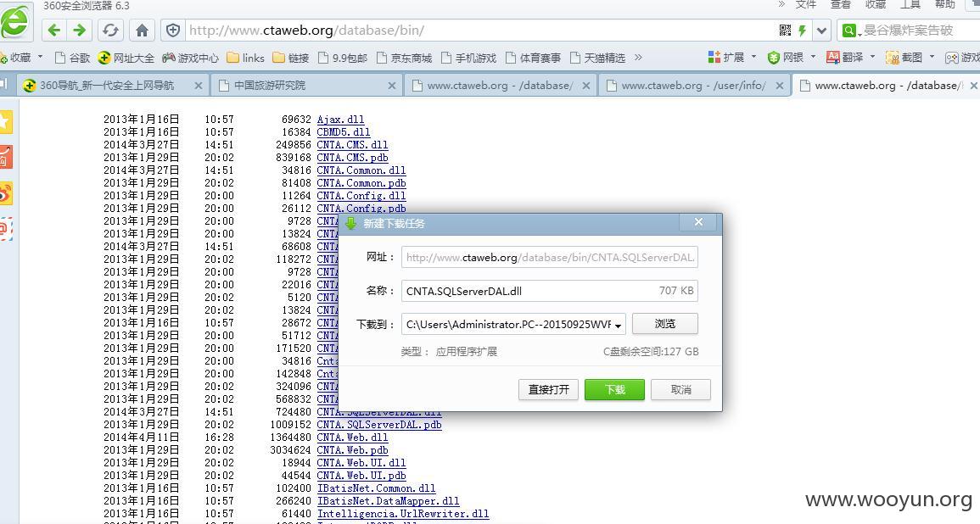Open the 网银 online banking button
Viewport: 980px width, 524px height.
tap(786, 58)
